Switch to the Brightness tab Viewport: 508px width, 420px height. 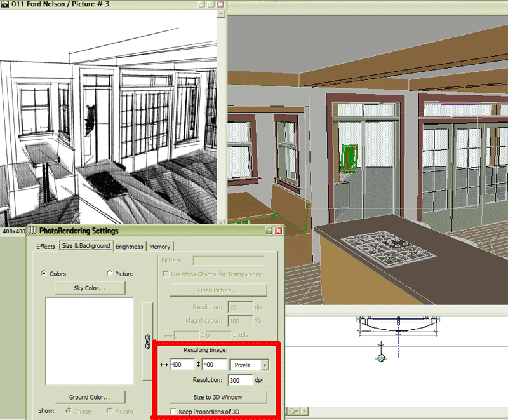tap(130, 247)
